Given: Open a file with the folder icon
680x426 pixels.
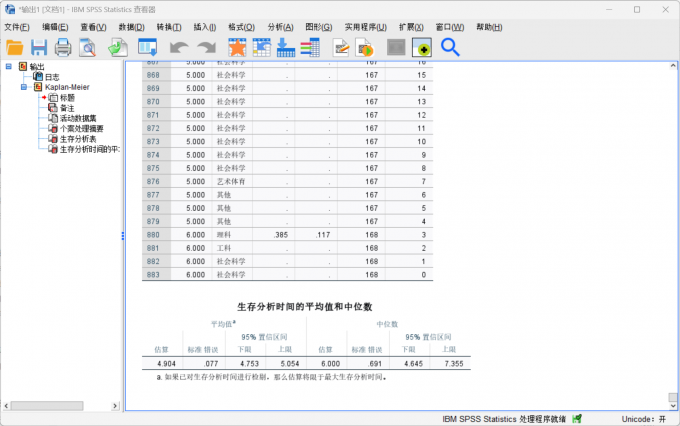Looking at the screenshot, I should (x=15, y=47).
